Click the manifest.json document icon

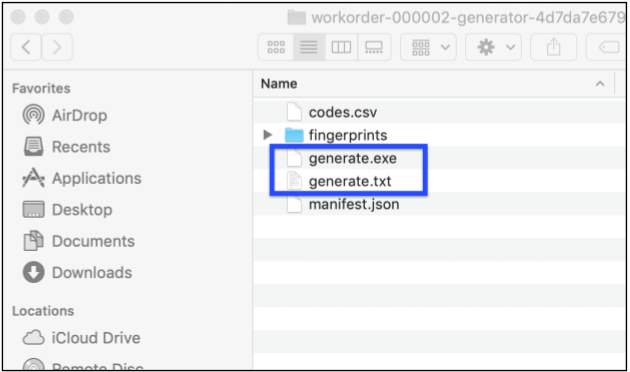tap(294, 204)
